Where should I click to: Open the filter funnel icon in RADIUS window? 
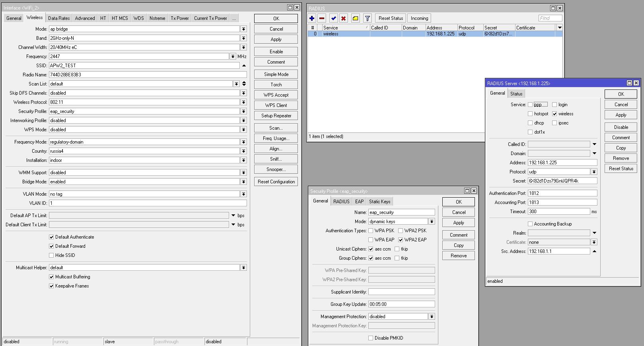click(368, 18)
